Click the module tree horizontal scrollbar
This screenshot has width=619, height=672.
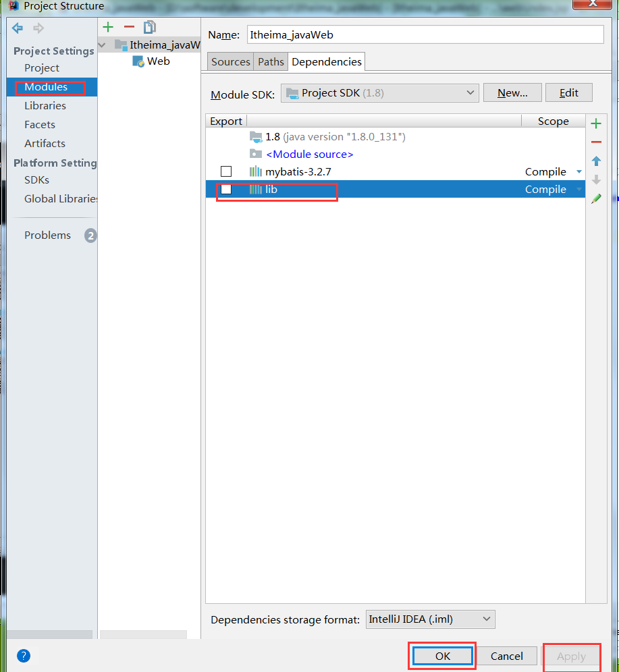(144, 634)
